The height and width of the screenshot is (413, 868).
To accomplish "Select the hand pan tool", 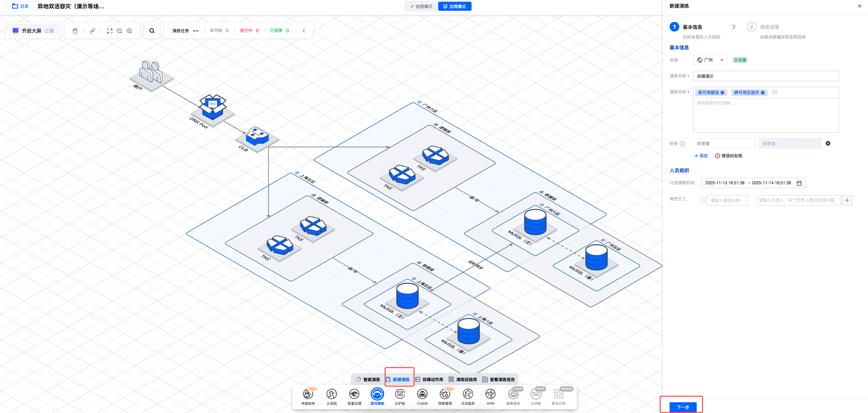I will 75,31.
